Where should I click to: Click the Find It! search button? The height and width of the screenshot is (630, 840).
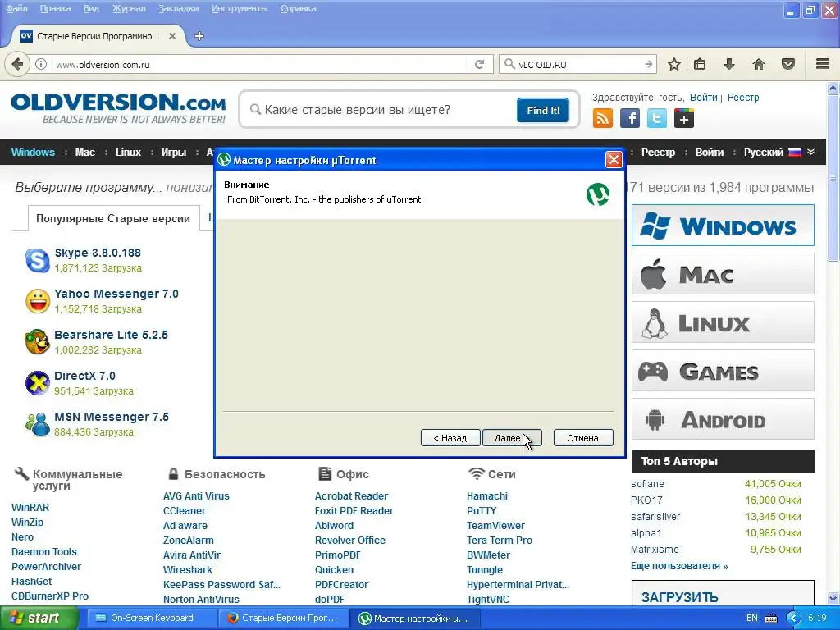(543, 111)
